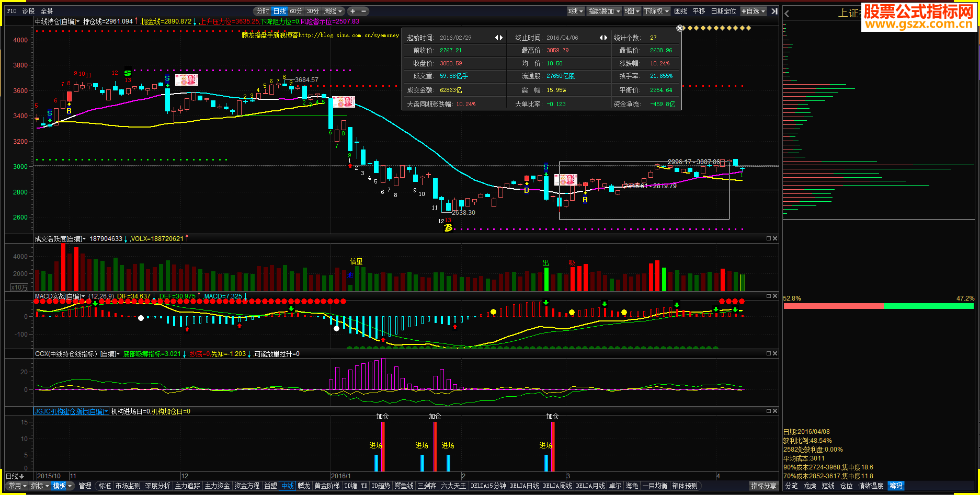This screenshot has height=495, width=980.
Task: Select 情绪温度 tab in right panel
Action: click(x=871, y=486)
